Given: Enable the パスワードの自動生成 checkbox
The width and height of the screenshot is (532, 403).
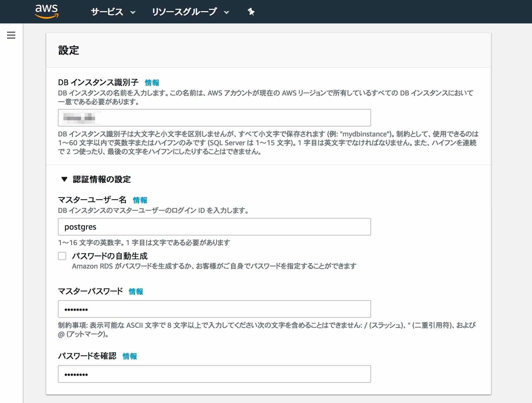Looking at the screenshot, I should [62, 256].
